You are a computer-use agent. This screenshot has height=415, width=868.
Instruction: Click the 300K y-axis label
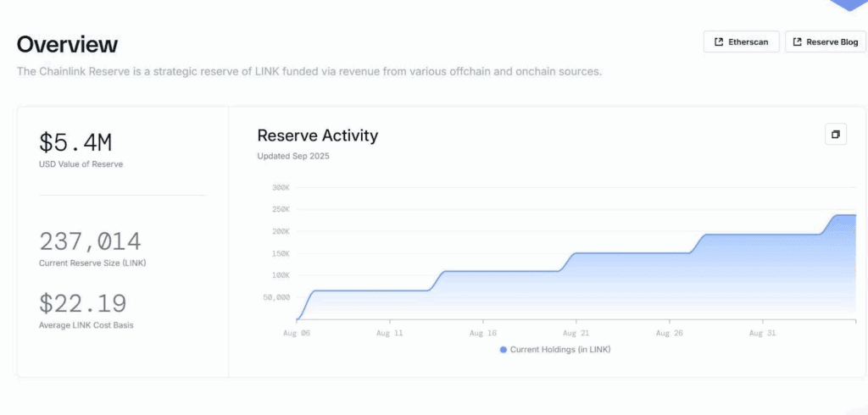click(x=281, y=187)
